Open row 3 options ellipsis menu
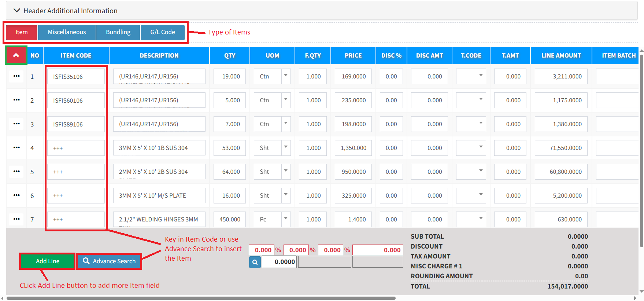644x301 pixels. coord(16,124)
